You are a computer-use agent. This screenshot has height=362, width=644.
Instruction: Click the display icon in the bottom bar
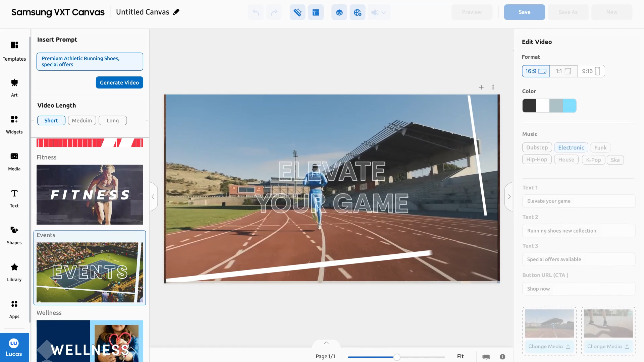pyautogui.click(x=486, y=357)
